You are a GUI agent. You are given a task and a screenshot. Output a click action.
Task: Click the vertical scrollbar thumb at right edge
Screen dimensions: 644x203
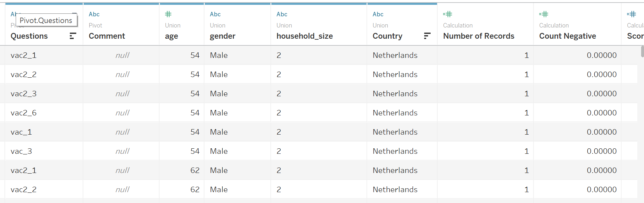[x=642, y=51]
